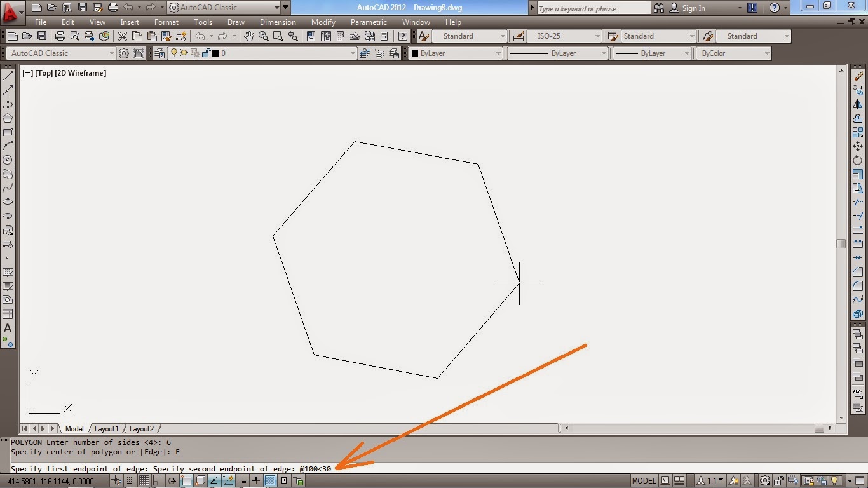Image resolution: width=868 pixels, height=488 pixels.
Task: Select the Line tool
Action: pos(8,75)
